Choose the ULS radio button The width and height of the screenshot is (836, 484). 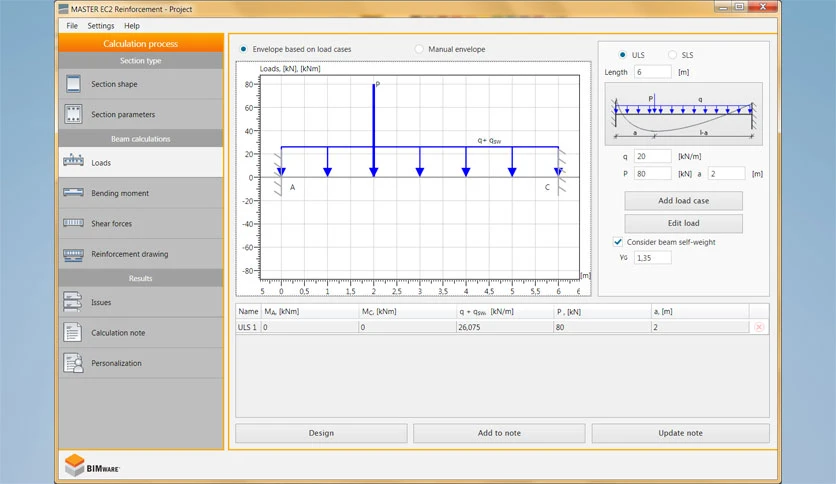point(622,54)
